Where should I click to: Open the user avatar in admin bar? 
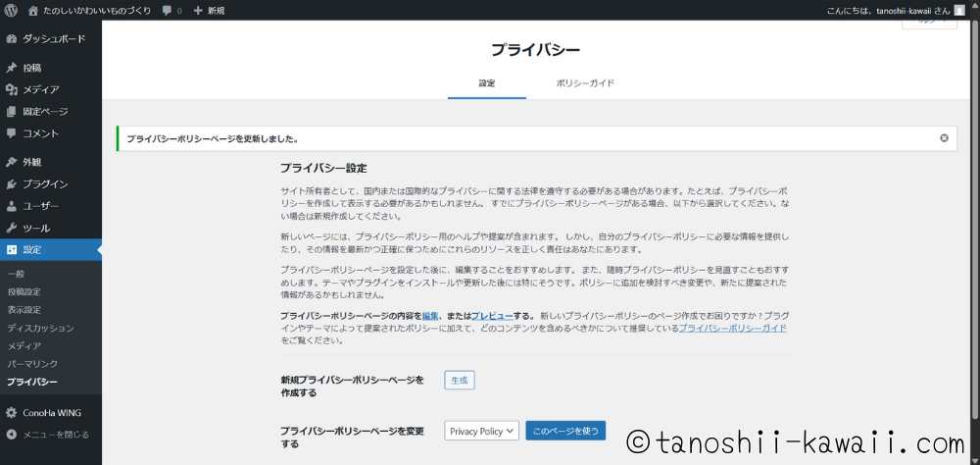click(x=959, y=10)
